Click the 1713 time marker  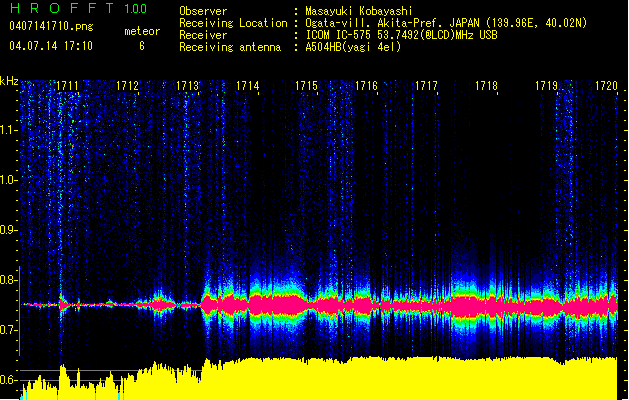click(x=187, y=86)
